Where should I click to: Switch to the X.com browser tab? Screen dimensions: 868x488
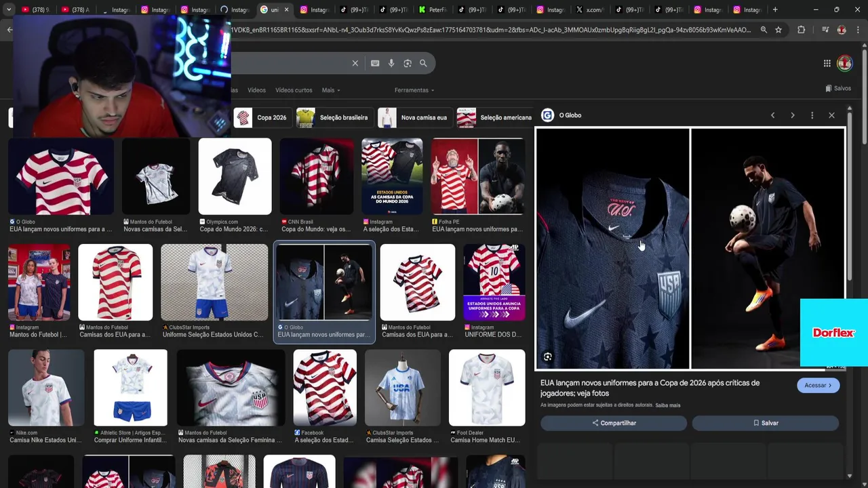pyautogui.click(x=590, y=9)
